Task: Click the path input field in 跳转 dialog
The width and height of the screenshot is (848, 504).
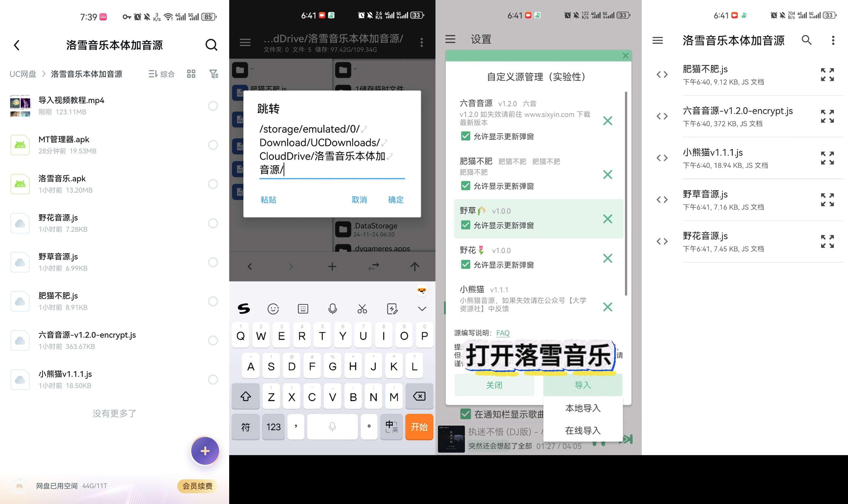Action: click(x=332, y=150)
